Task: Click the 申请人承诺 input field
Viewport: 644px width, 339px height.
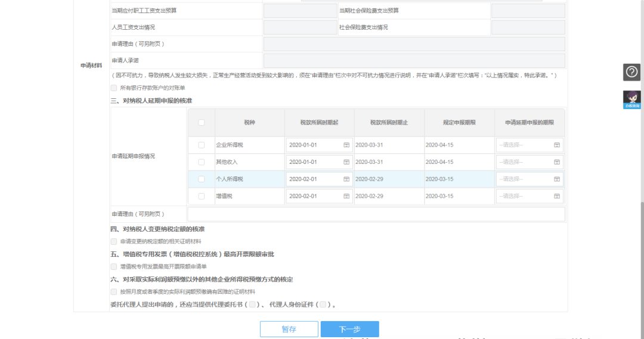Action: click(414, 61)
